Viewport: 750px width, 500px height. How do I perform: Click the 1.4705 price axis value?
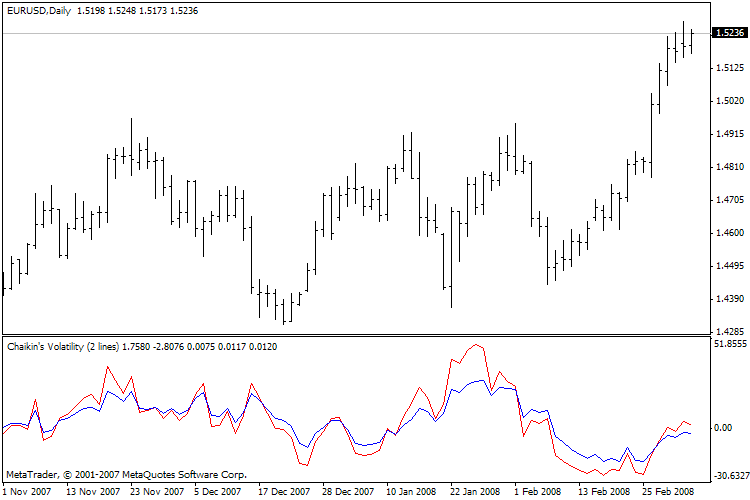click(730, 200)
